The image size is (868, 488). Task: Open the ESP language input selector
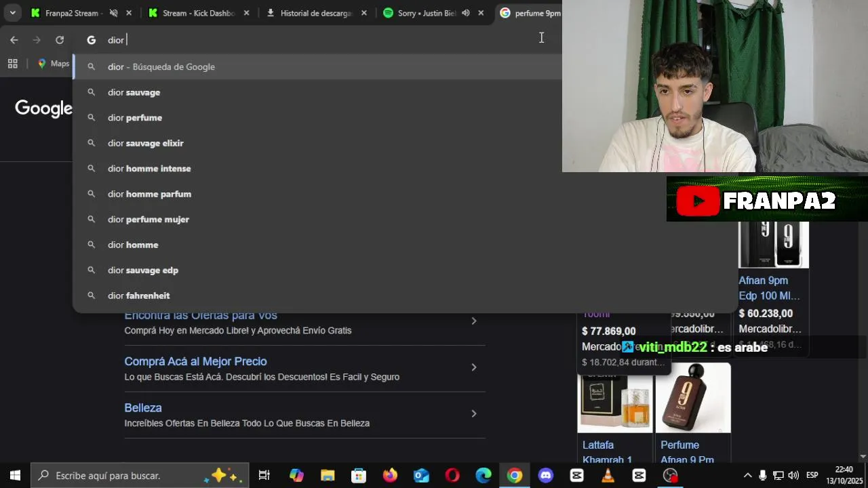point(812,476)
